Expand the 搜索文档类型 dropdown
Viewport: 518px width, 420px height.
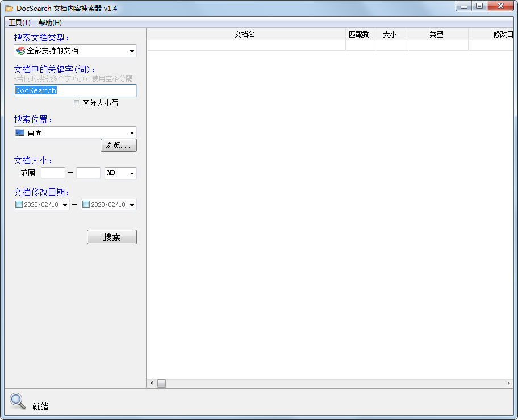pos(132,51)
